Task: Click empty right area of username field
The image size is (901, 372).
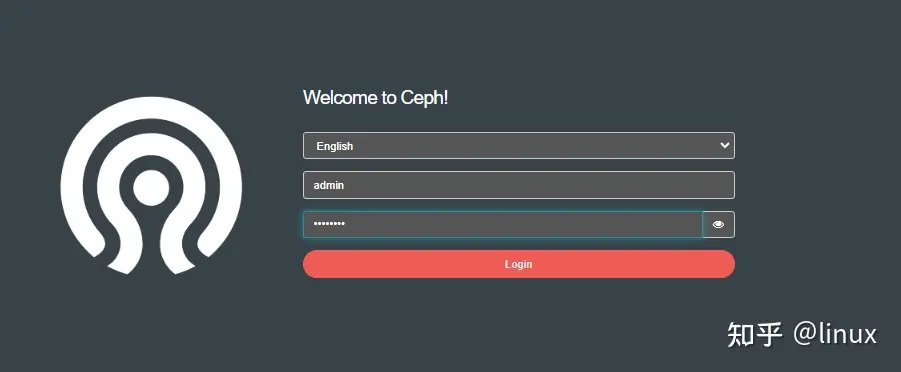Action: 575,185
